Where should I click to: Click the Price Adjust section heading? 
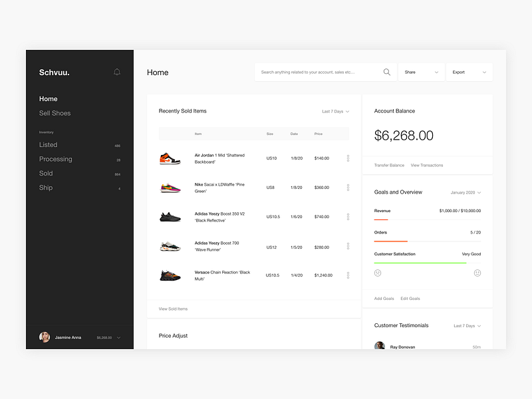173,336
